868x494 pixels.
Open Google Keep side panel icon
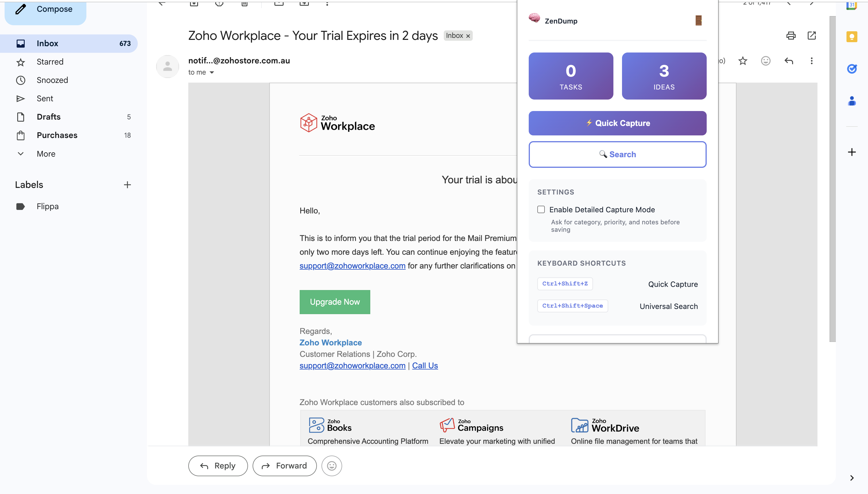[x=851, y=37]
